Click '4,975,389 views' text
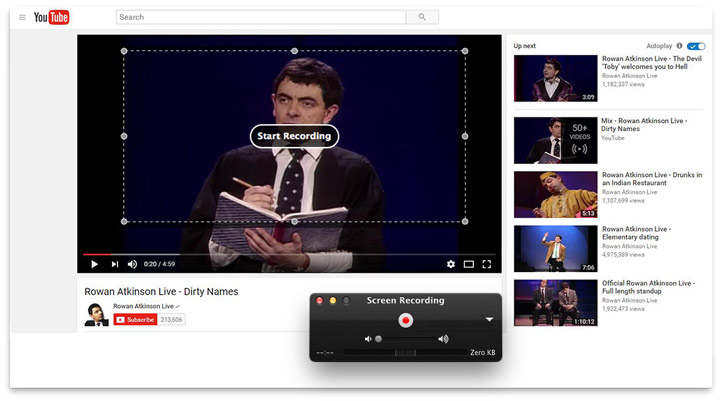 coord(623,254)
